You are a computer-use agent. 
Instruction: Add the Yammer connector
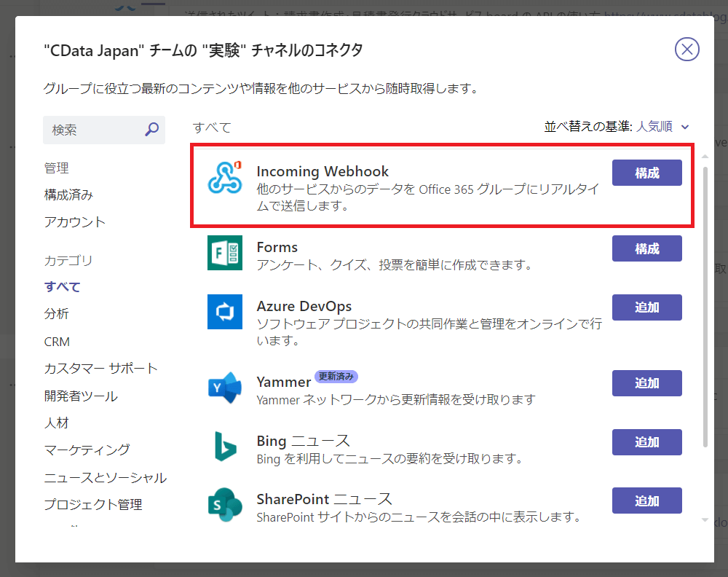click(x=646, y=383)
